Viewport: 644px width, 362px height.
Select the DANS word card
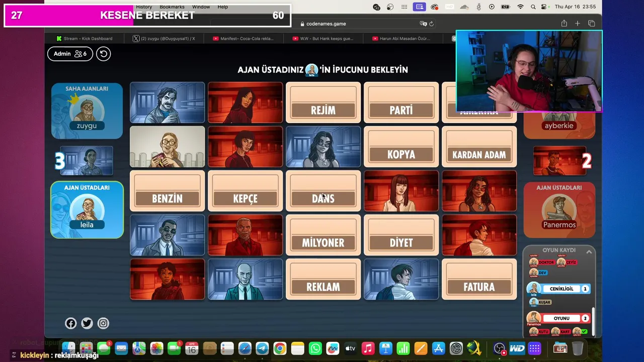[323, 191]
